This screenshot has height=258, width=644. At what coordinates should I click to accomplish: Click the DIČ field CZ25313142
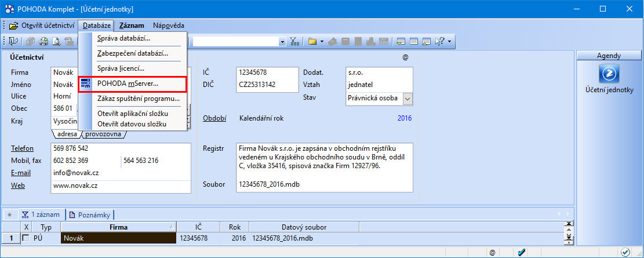pyautogui.click(x=267, y=85)
